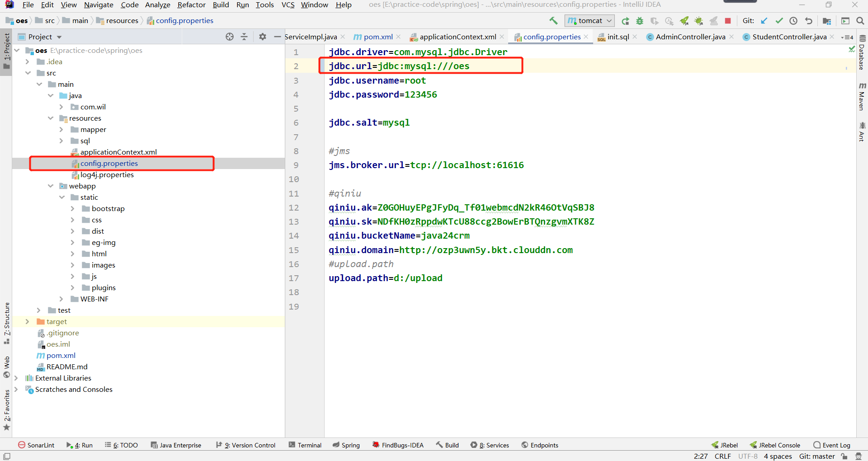Click the locate-in-tree crosshair icon in Project panel
The width and height of the screenshot is (868, 461).
(230, 37)
